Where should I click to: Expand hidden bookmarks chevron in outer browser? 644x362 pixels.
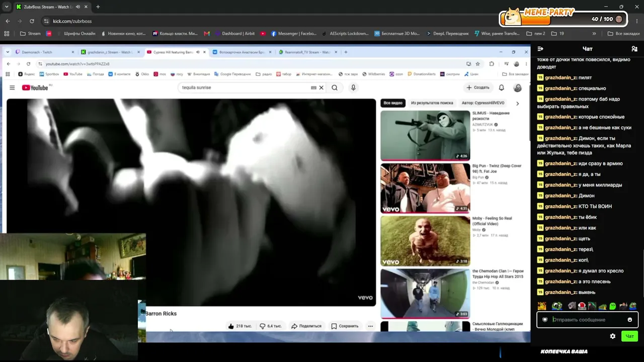pyautogui.click(x=594, y=34)
